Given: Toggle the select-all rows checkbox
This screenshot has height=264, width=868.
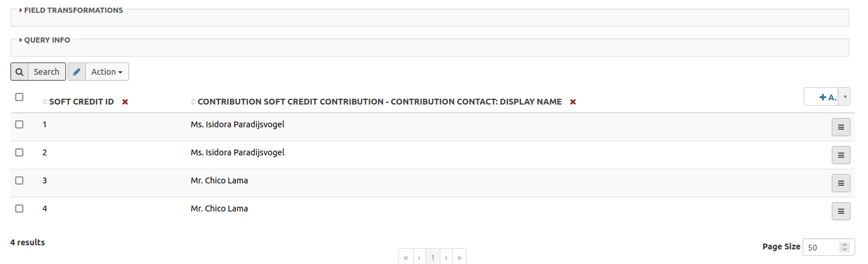Looking at the screenshot, I should coord(19,97).
